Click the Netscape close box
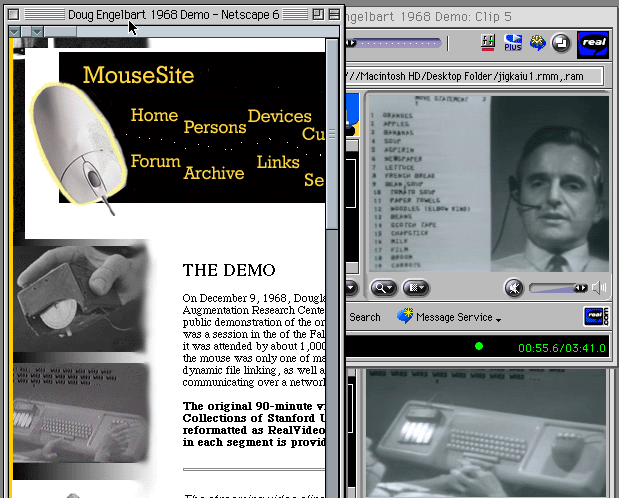The image size is (619, 498). click(13, 15)
